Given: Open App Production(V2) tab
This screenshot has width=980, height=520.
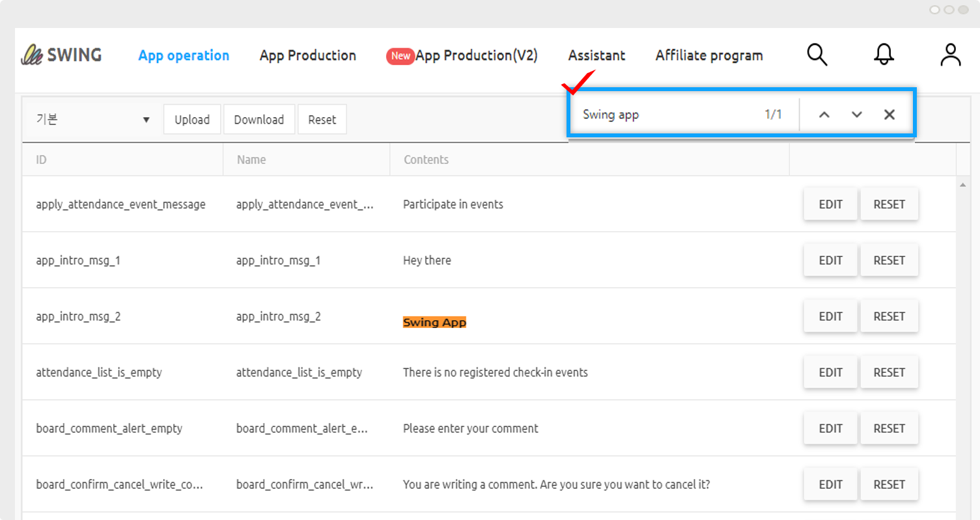Looking at the screenshot, I should pos(476,56).
